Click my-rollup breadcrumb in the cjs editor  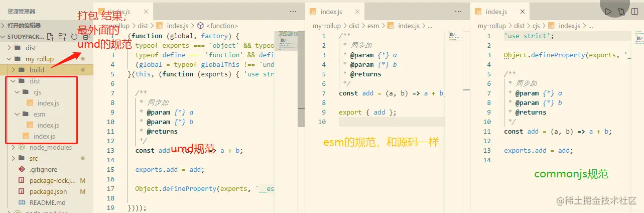[x=492, y=26]
